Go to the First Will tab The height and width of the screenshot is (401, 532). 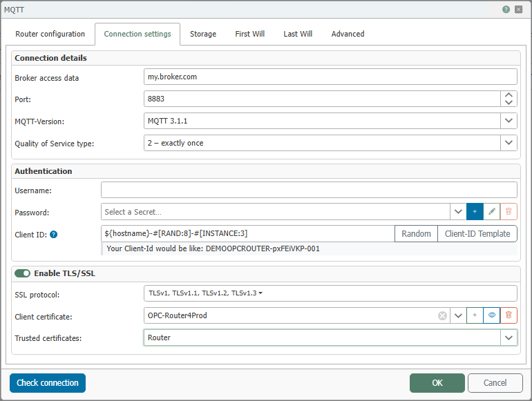point(249,34)
